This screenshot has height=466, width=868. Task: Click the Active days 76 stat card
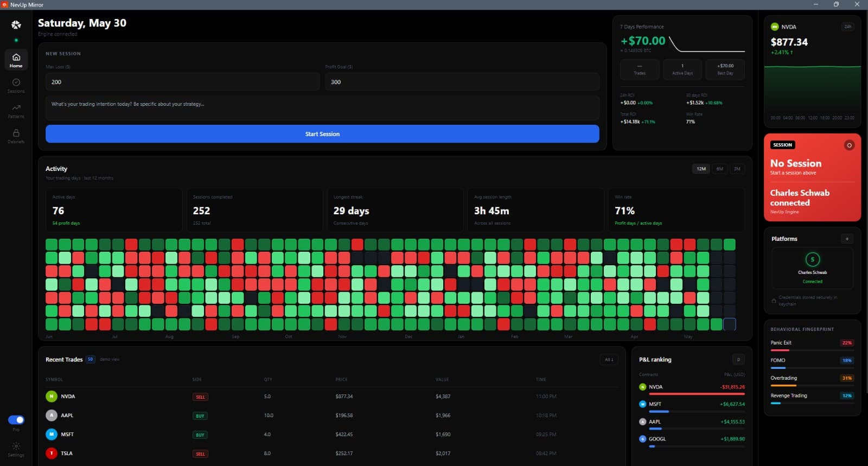point(114,210)
